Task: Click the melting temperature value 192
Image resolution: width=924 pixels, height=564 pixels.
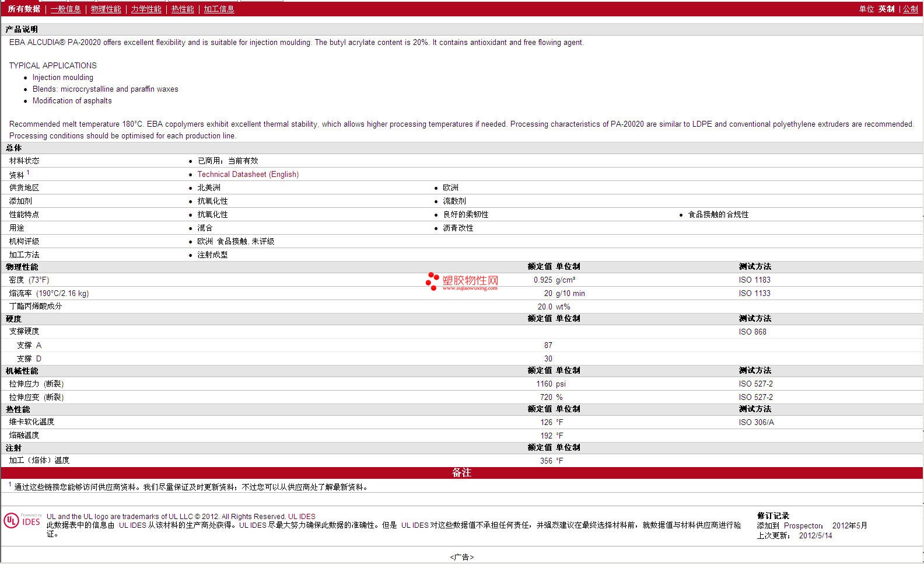Action: tap(546, 436)
